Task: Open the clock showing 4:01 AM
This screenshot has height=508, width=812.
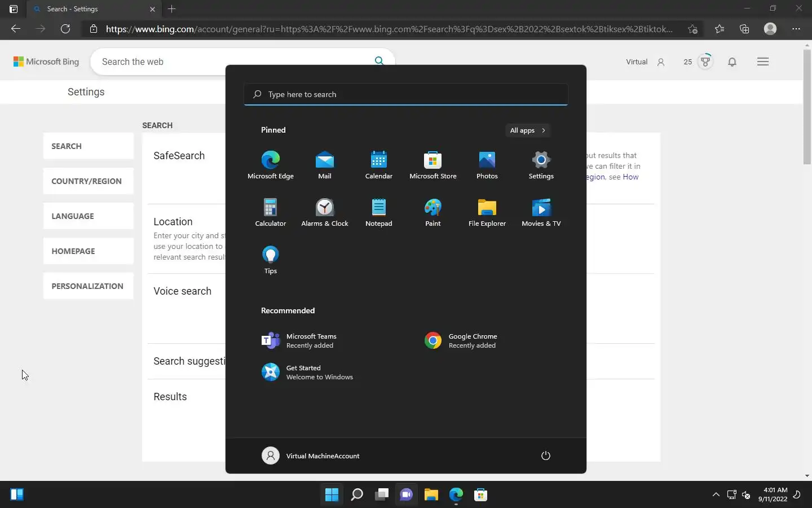Action: pos(773,494)
